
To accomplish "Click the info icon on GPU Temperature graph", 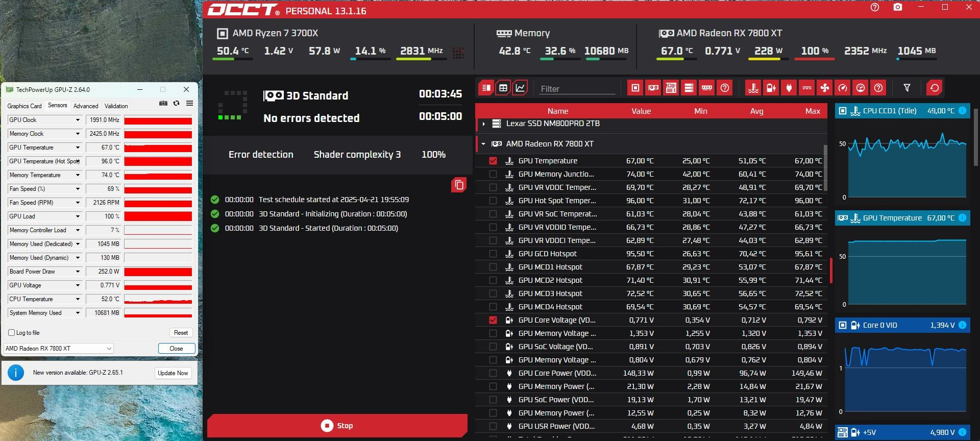I will 962,218.
